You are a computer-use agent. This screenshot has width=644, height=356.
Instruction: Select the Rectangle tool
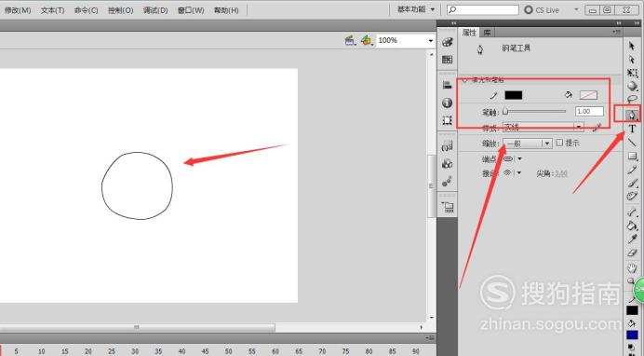tap(632, 157)
